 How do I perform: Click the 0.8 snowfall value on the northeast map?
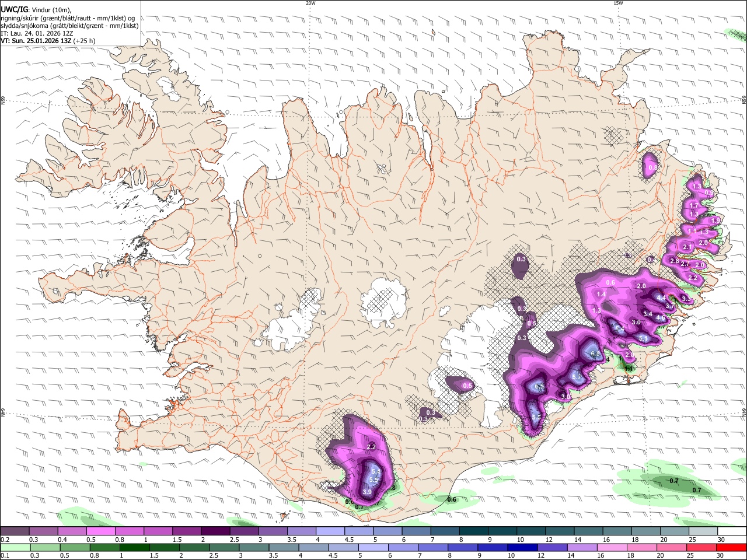[652, 167]
